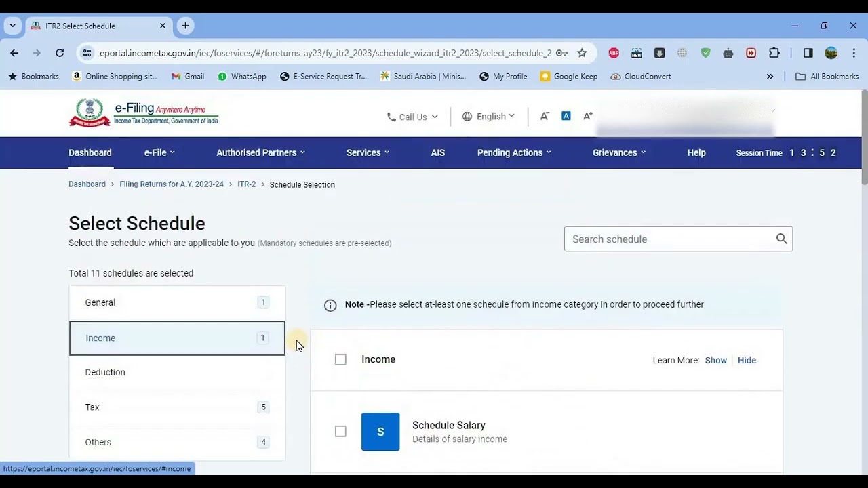Open the WhatsApp bookmark
The height and width of the screenshot is (488, 868).
(x=242, y=77)
